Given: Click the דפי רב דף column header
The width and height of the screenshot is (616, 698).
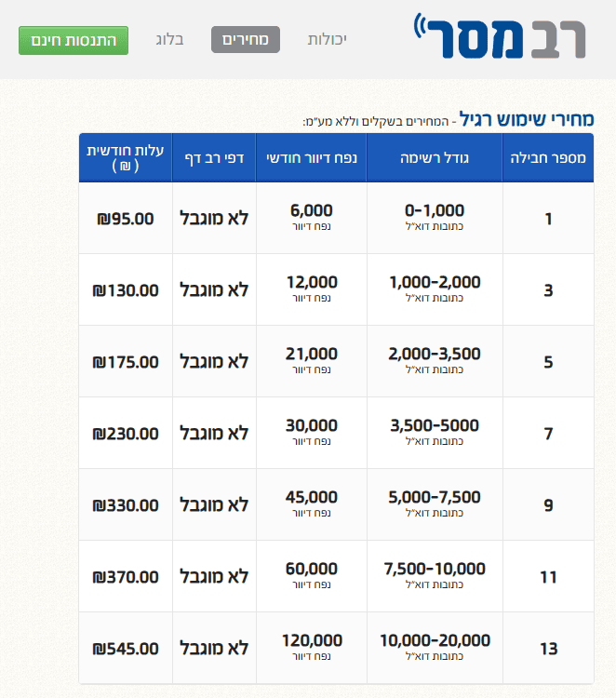Looking at the screenshot, I should (214, 158).
